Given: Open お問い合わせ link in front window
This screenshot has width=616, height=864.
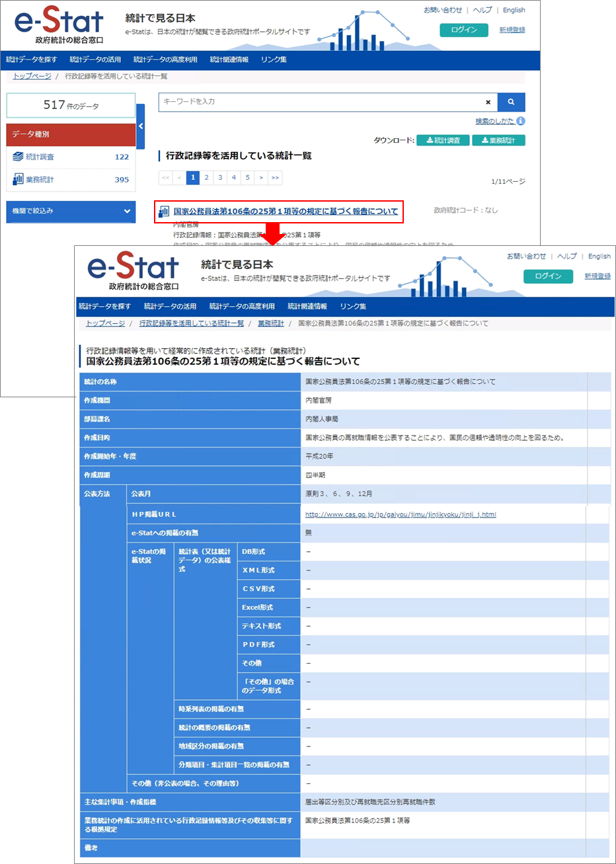Looking at the screenshot, I should point(526,256).
